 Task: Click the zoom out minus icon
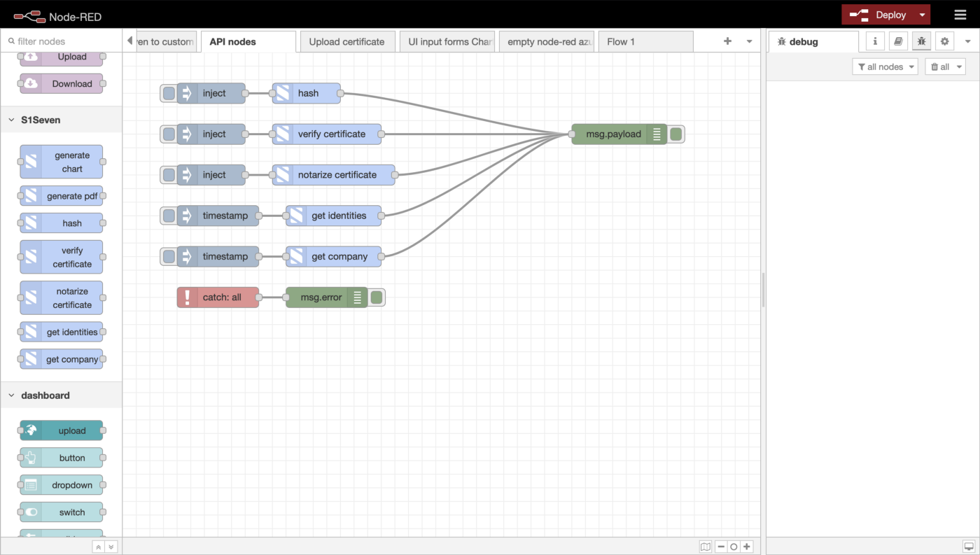[721, 547]
